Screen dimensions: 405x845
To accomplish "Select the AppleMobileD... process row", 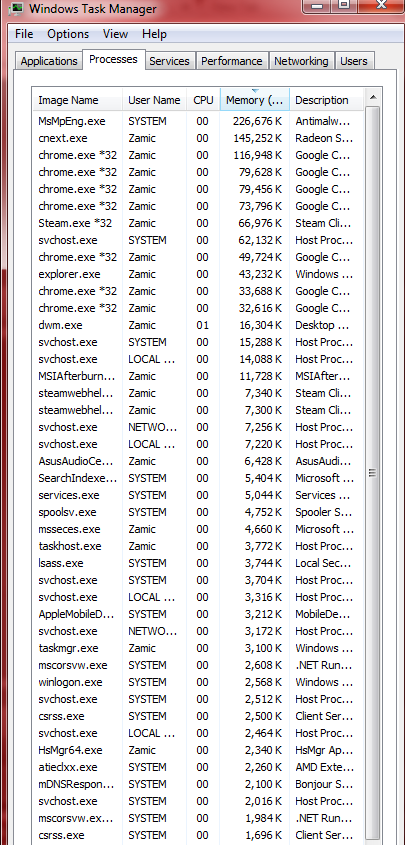I will 198,614.
